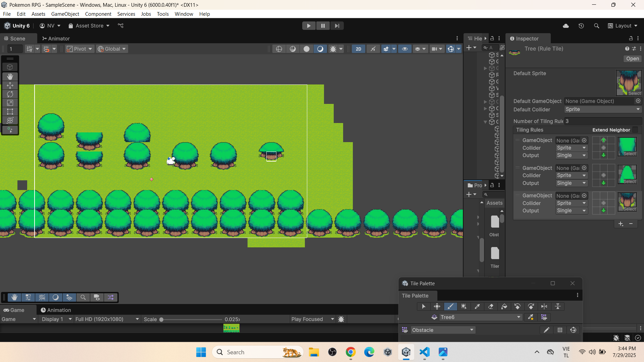The width and height of the screenshot is (644, 362).
Task: Start Play mode
Action: tap(309, 26)
